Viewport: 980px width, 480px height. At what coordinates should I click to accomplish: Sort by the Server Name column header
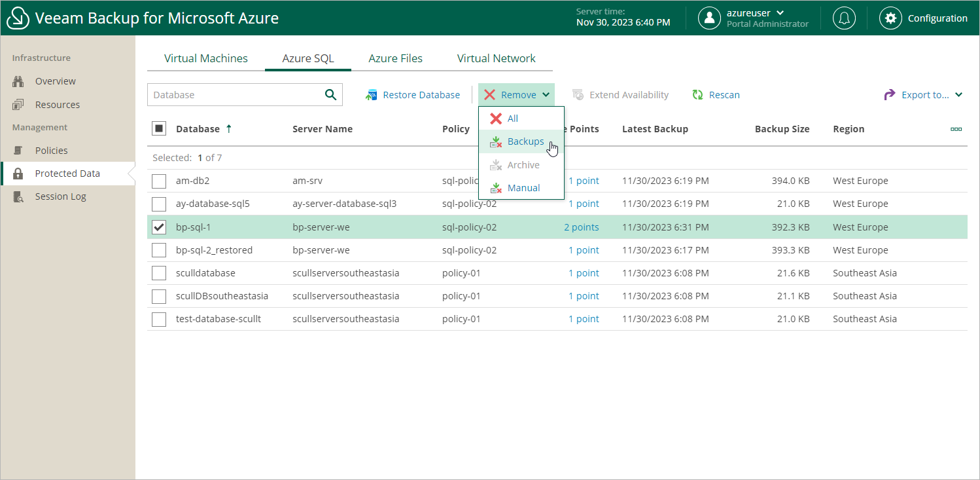pos(323,129)
